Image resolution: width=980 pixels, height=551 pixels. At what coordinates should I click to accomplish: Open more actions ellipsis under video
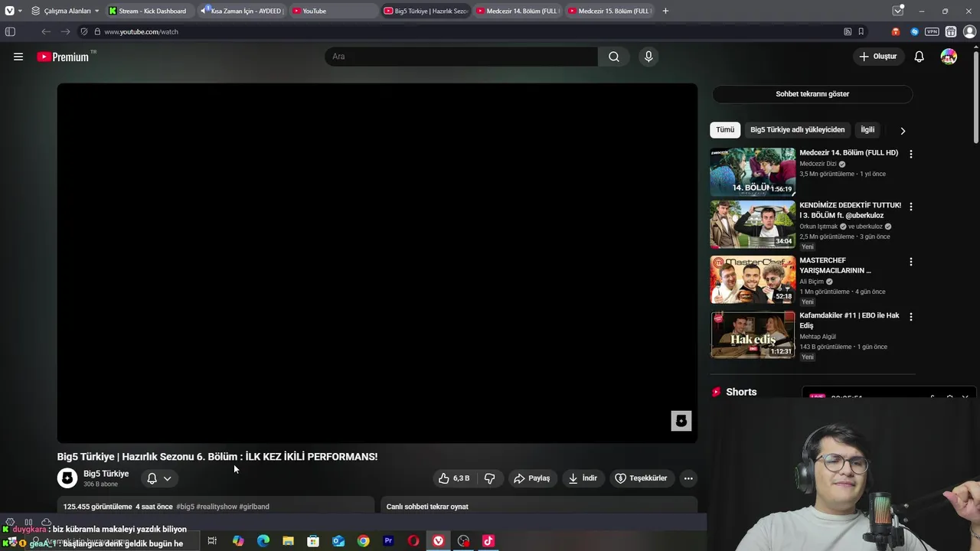688,478
